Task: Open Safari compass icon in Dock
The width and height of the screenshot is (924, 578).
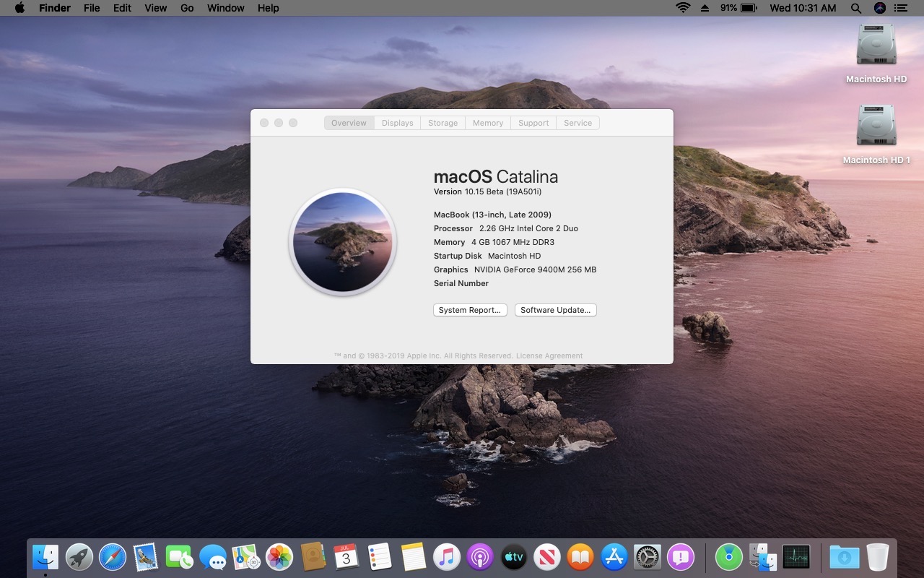Action: 113,557
